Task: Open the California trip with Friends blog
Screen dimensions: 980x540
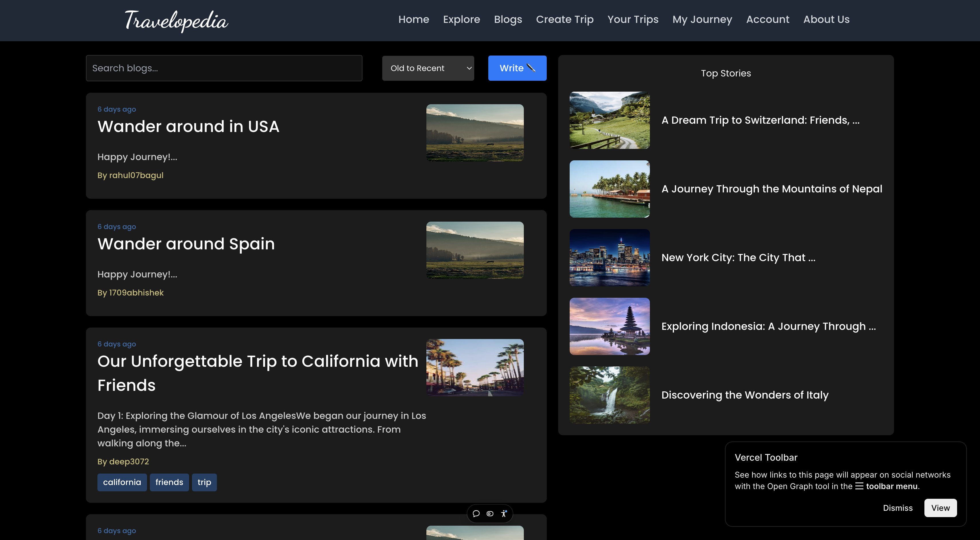Action: pyautogui.click(x=258, y=373)
